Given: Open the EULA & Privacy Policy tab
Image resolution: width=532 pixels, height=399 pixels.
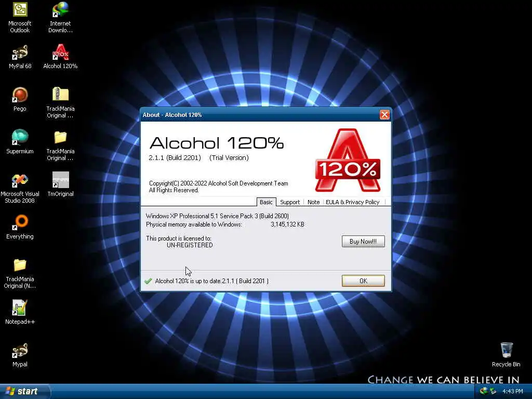Looking at the screenshot, I should pyautogui.click(x=353, y=202).
